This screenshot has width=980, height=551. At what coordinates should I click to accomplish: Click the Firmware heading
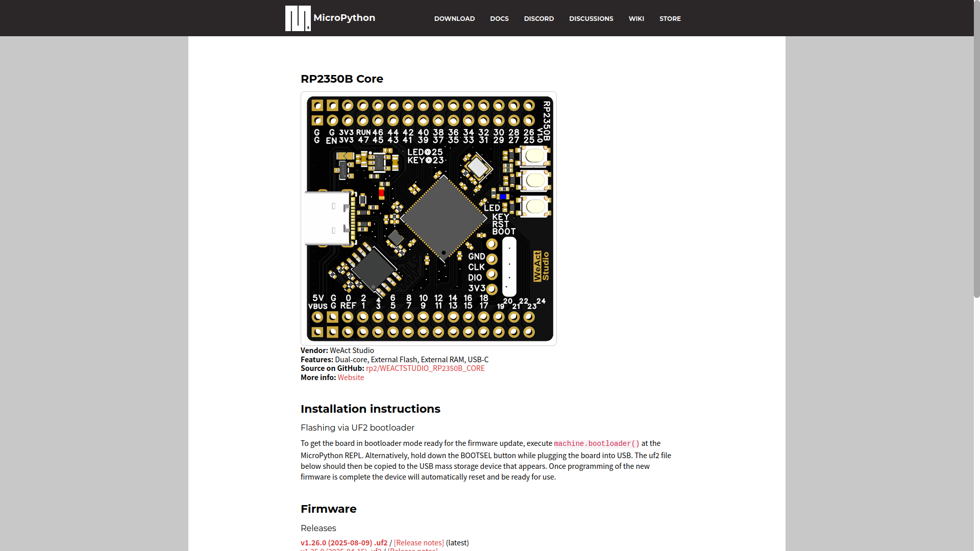tap(328, 509)
